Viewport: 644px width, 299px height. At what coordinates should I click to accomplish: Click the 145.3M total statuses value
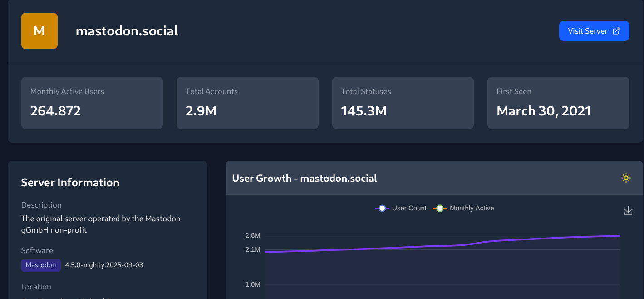364,111
